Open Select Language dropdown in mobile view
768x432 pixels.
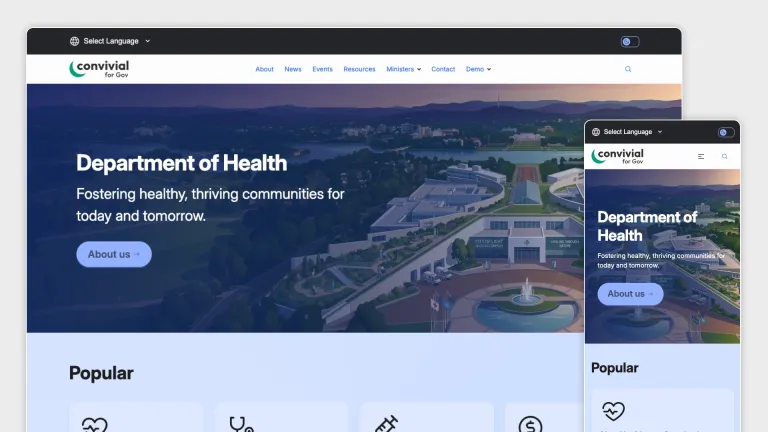pyautogui.click(x=627, y=132)
